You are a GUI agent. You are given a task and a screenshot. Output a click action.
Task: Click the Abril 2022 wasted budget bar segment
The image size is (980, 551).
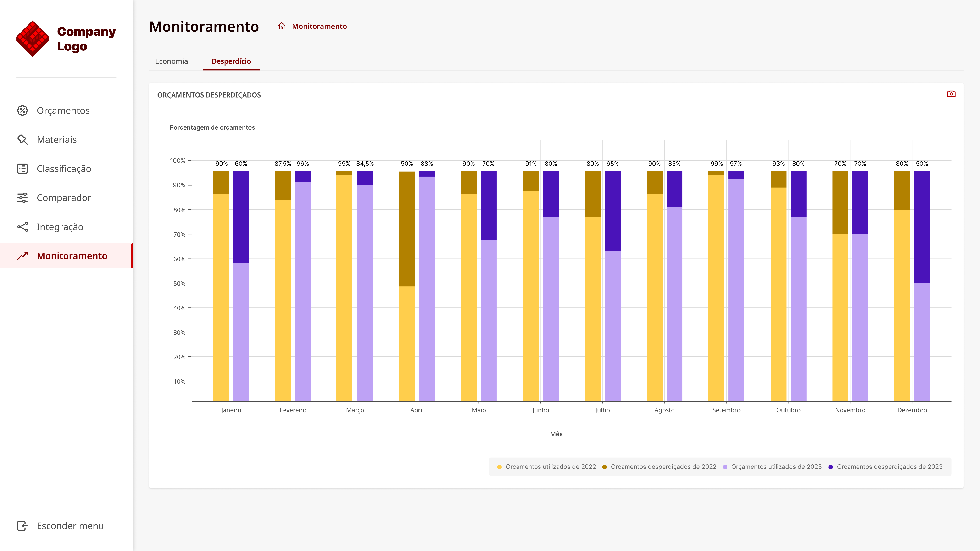(407, 229)
